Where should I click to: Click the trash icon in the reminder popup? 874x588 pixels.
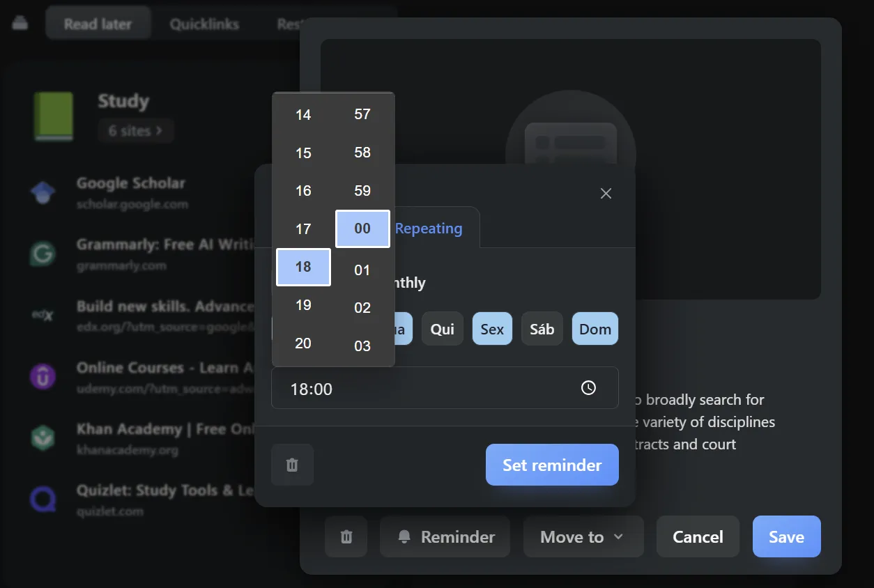click(292, 465)
